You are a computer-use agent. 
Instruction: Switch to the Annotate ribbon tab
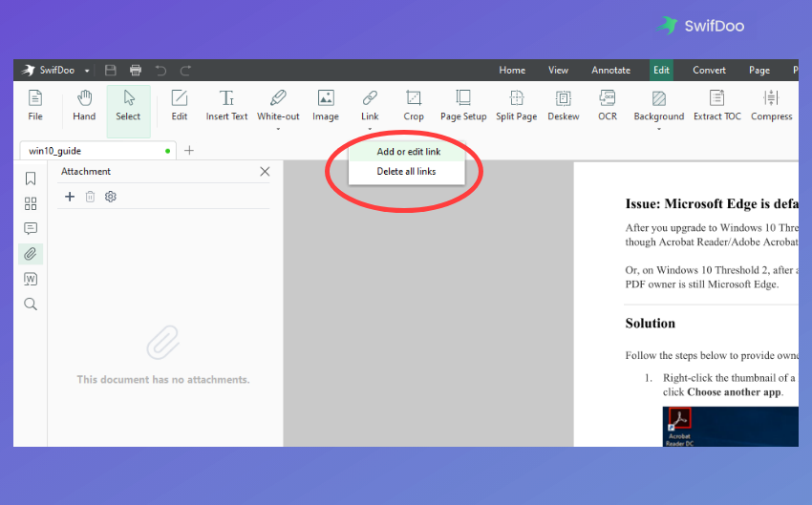(x=611, y=70)
